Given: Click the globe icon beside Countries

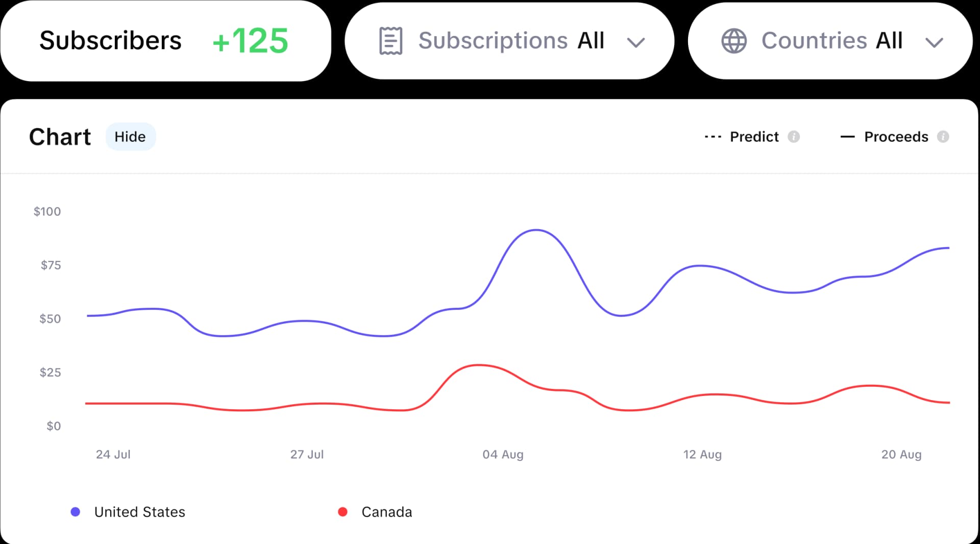Looking at the screenshot, I should 733,40.
